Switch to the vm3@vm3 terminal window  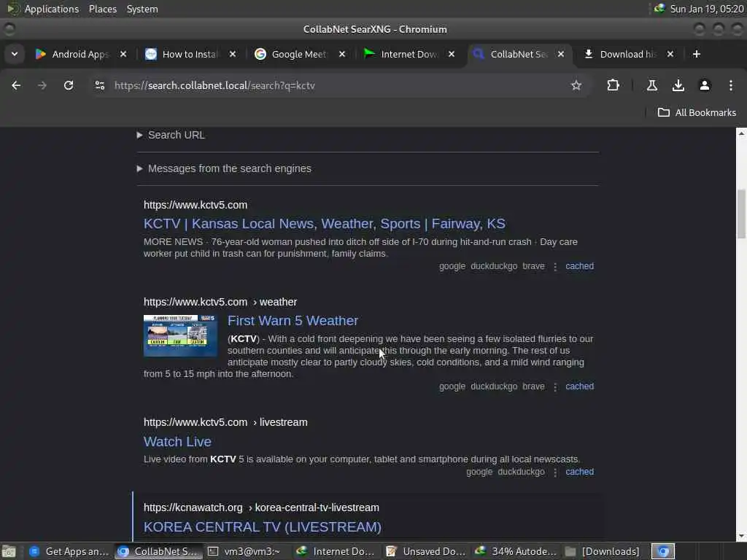coord(246,551)
